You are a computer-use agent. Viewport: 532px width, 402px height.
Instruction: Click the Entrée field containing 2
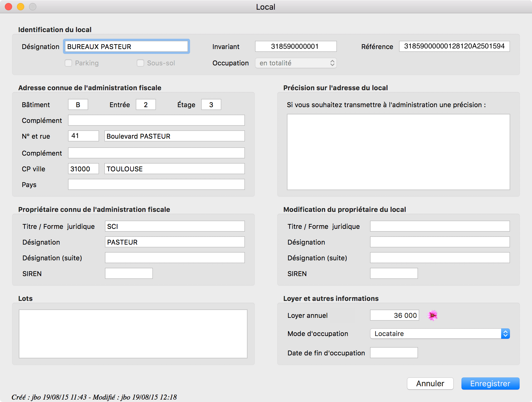(146, 104)
